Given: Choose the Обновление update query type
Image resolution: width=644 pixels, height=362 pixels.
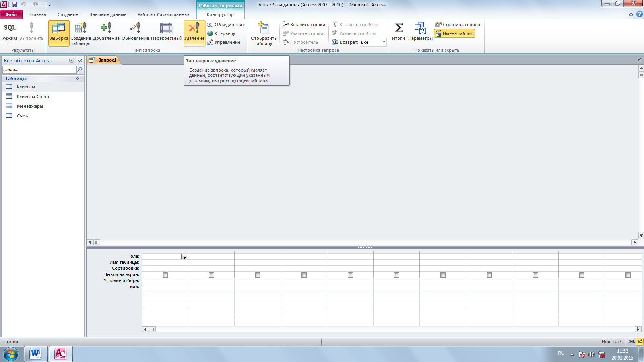Looking at the screenshot, I should click(135, 31).
